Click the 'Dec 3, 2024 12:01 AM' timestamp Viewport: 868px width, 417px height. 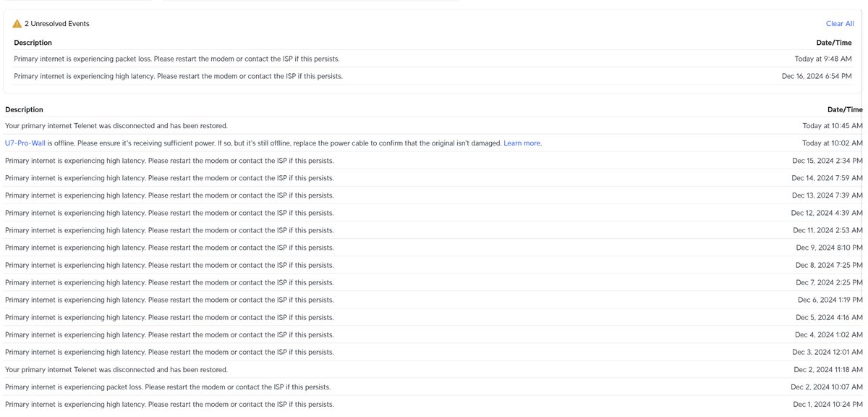point(827,352)
